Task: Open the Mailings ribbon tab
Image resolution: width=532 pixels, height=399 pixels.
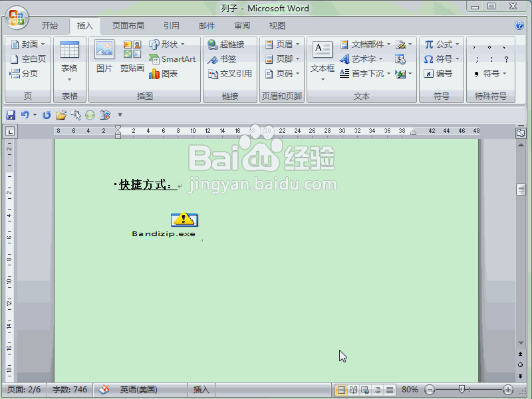Action: [x=206, y=25]
